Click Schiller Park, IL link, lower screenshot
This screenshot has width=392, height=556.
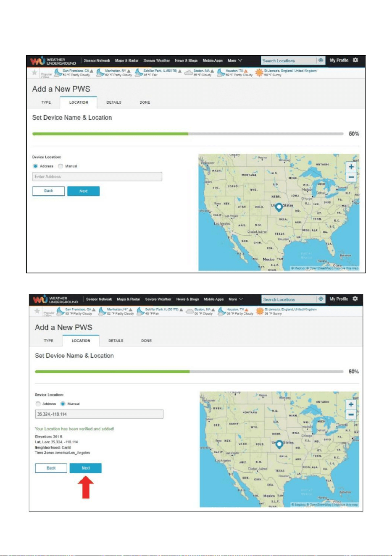tap(162, 309)
